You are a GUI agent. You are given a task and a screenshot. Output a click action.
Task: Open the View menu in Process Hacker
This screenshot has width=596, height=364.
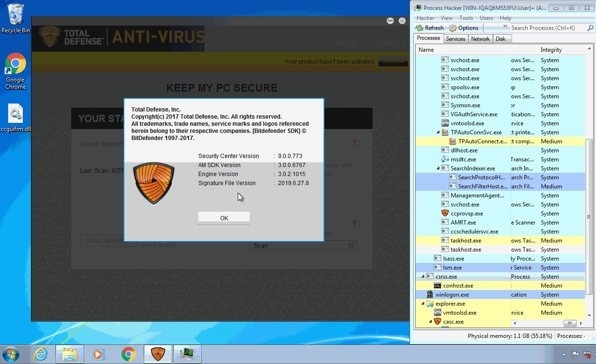447,18
